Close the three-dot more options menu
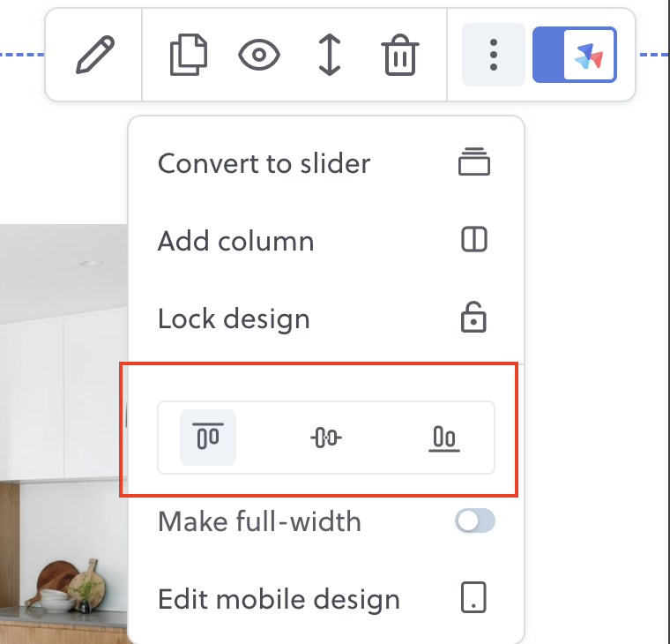 [494, 55]
